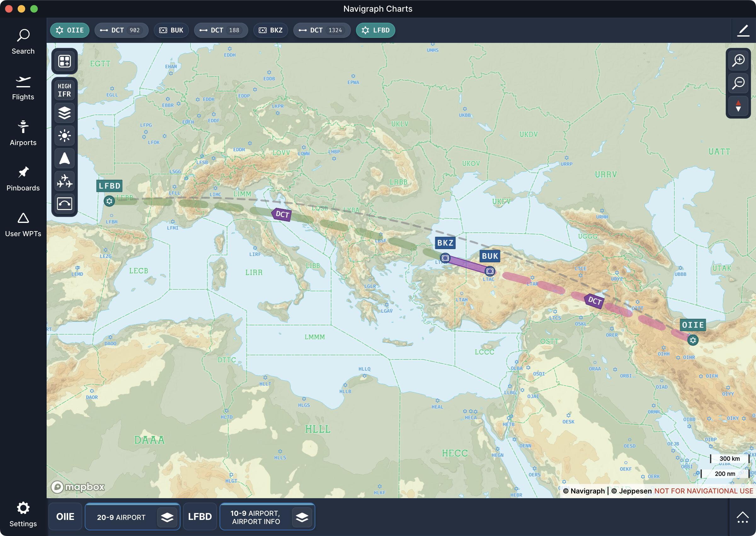Image resolution: width=756 pixels, height=536 pixels.
Task: Toggle traffic airplanes overlay
Action: (x=65, y=181)
